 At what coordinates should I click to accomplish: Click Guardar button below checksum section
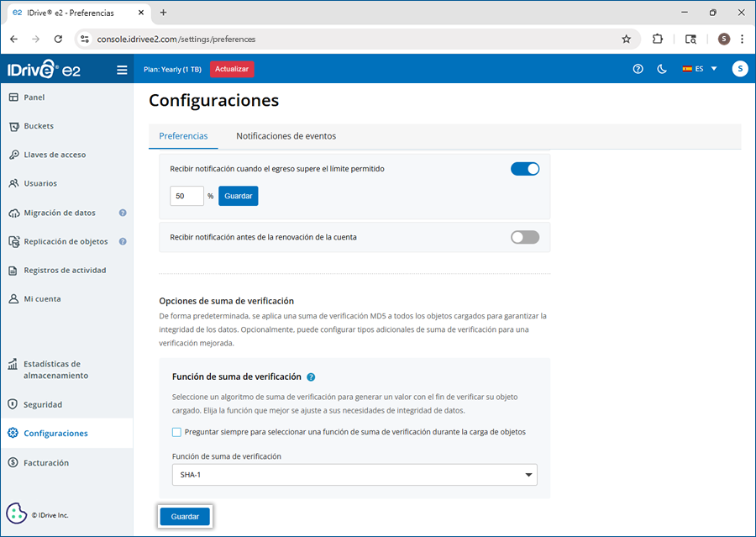coord(185,517)
